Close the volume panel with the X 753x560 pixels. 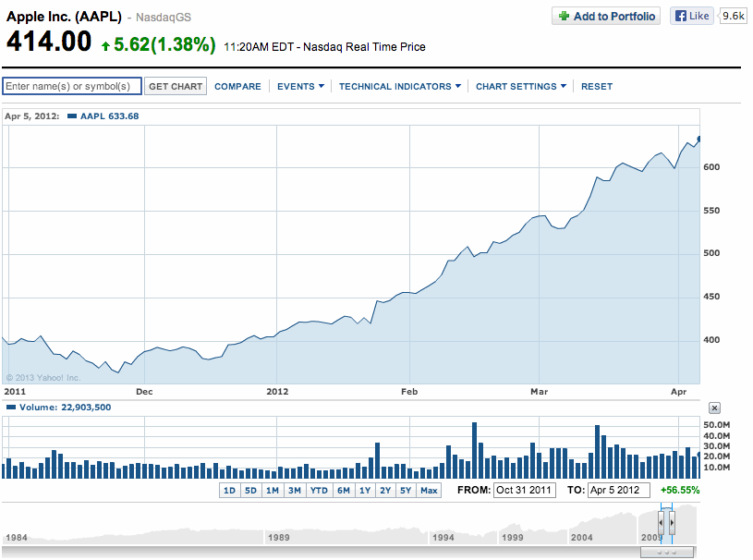pyautogui.click(x=714, y=408)
